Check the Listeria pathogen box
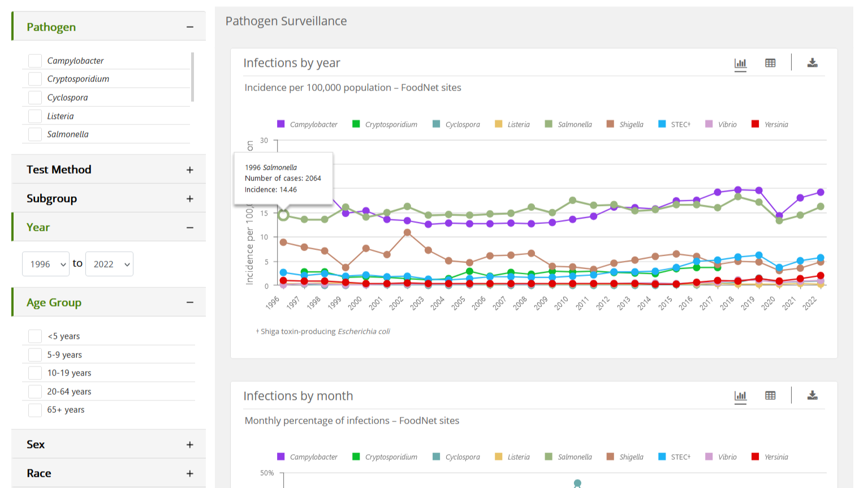Viewport: 868px width, 488px height. 35,116
